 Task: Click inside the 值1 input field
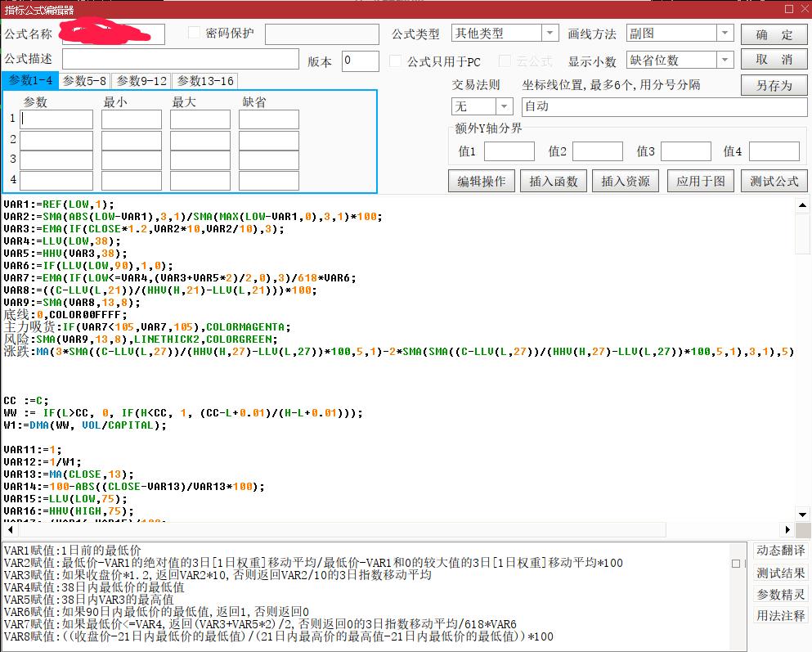508,151
